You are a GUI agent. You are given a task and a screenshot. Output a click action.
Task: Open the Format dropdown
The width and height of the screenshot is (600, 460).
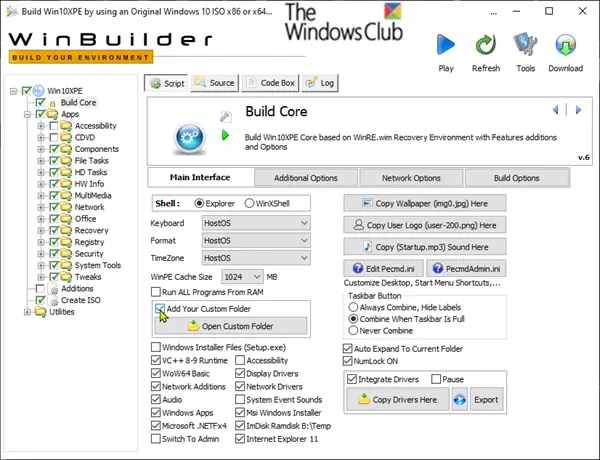tap(256, 240)
